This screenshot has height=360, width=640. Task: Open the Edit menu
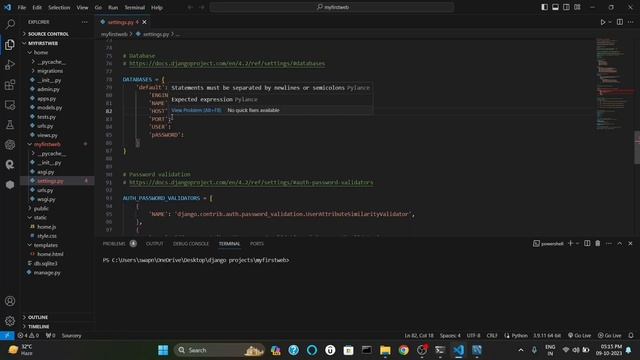click(37, 7)
